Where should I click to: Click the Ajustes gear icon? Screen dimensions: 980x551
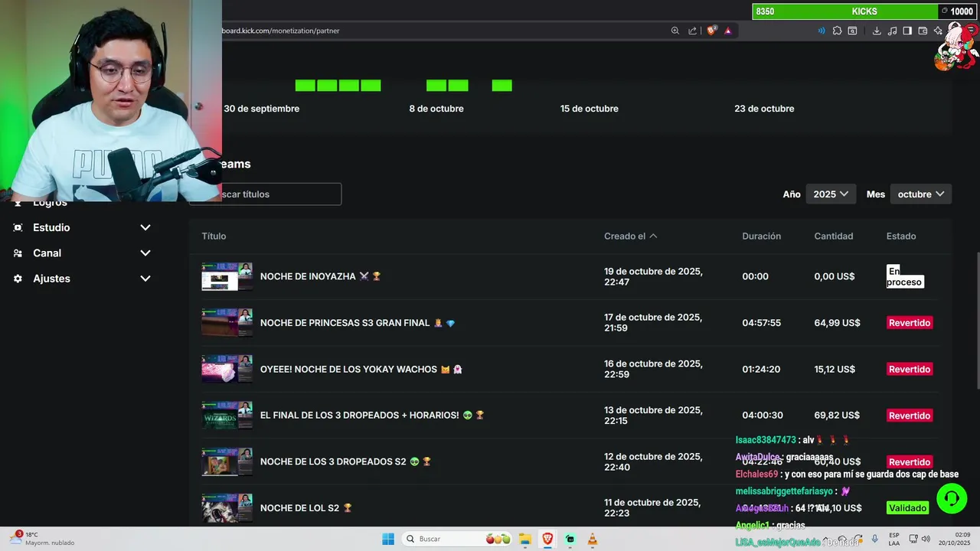(18, 279)
